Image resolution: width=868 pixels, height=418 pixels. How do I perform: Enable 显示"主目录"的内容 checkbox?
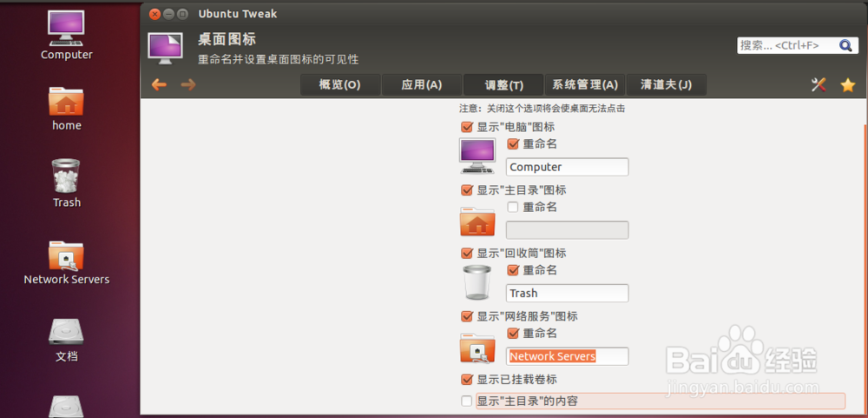[467, 401]
